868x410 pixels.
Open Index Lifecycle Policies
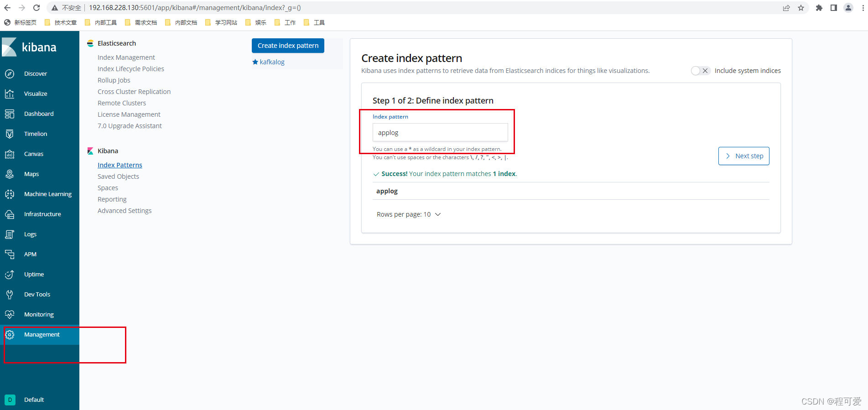131,69
